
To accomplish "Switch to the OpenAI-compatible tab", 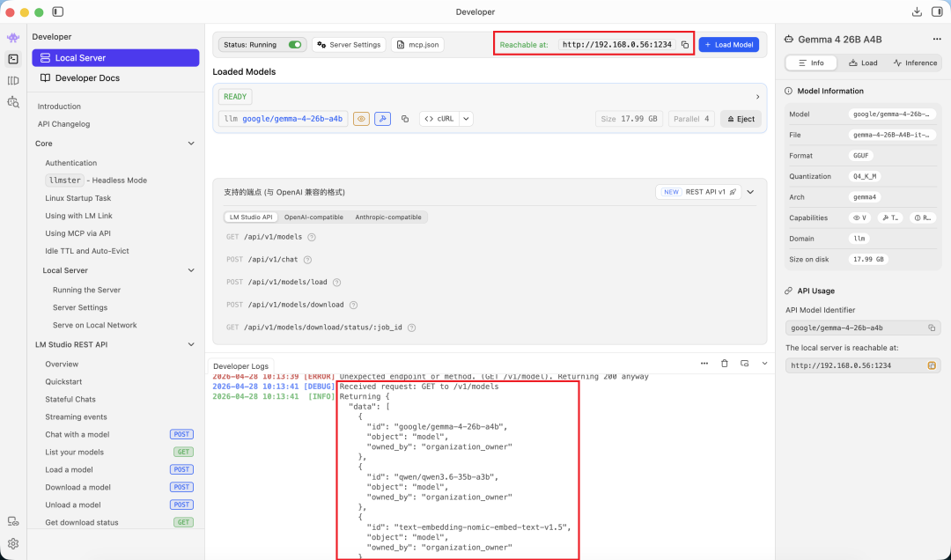I will click(x=313, y=217).
